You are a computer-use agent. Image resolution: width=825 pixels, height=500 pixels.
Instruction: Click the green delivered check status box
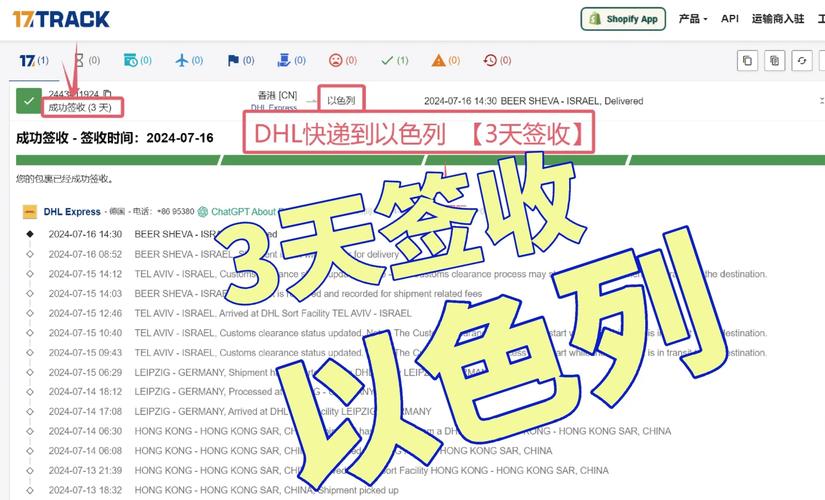point(29,101)
